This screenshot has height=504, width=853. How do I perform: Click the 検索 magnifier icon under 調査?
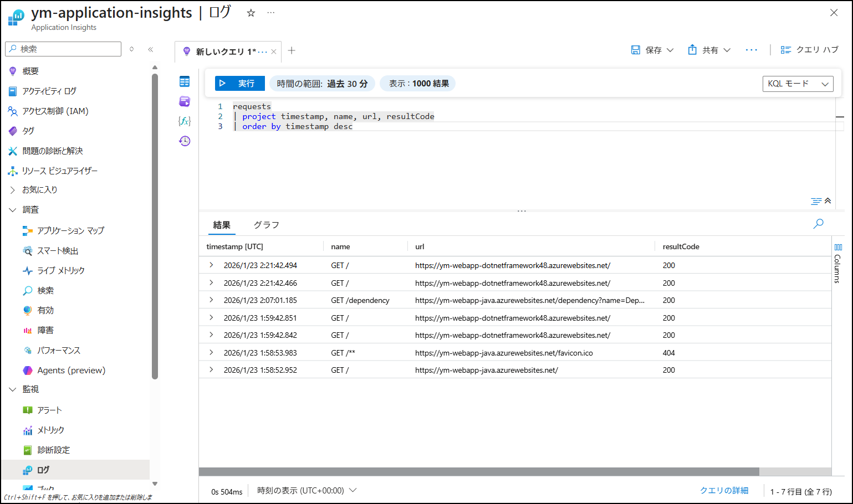point(28,290)
